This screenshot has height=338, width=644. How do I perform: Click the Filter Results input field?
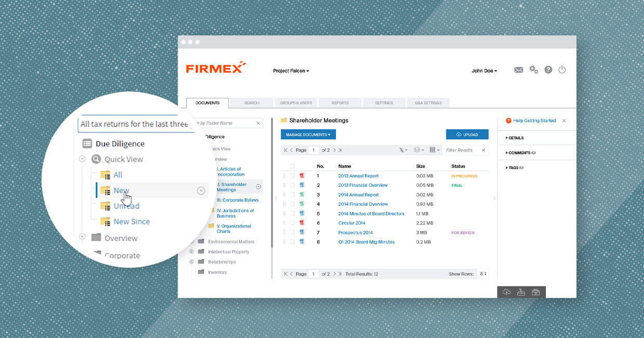coord(461,150)
